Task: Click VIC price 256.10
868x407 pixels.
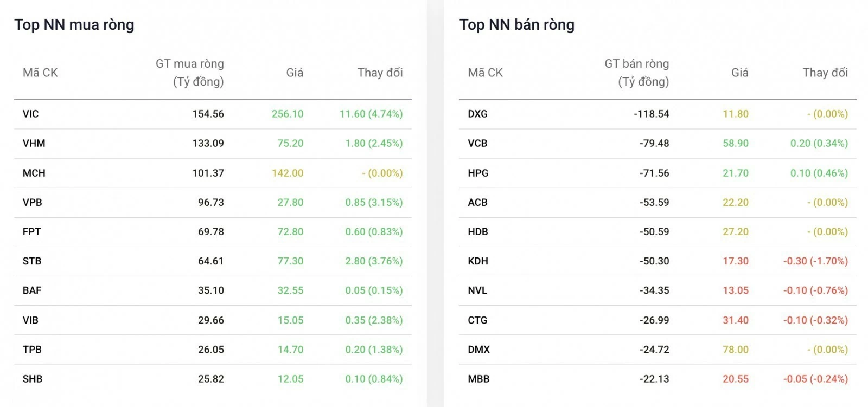Action: coord(288,114)
